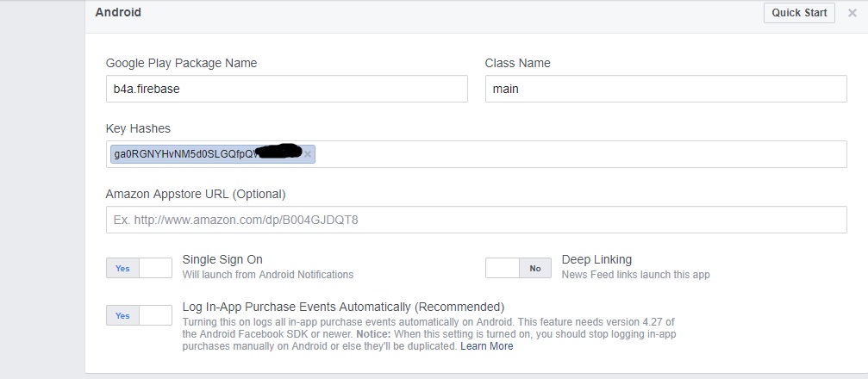Viewport: 868px width, 379px height.
Task: Remove the key hash token
Action: (x=308, y=154)
